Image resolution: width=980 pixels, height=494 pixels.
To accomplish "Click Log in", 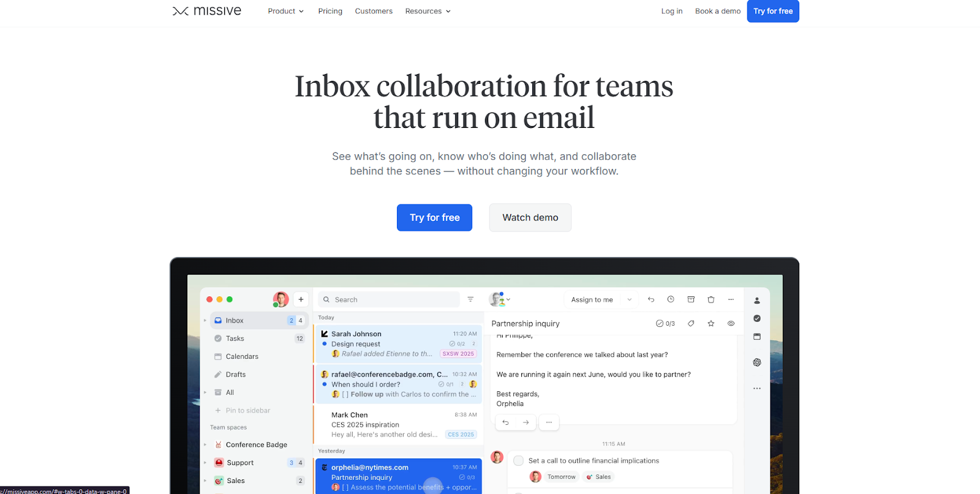I will click(x=672, y=11).
